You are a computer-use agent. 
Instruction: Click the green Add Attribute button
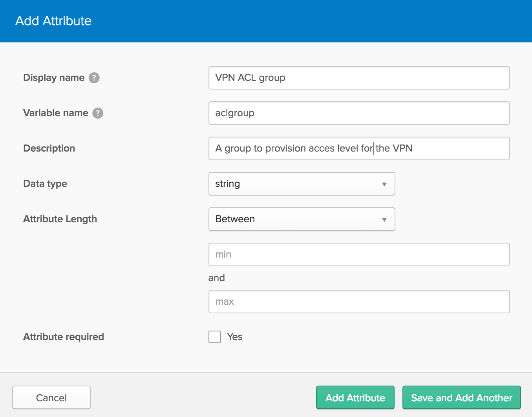(x=355, y=398)
